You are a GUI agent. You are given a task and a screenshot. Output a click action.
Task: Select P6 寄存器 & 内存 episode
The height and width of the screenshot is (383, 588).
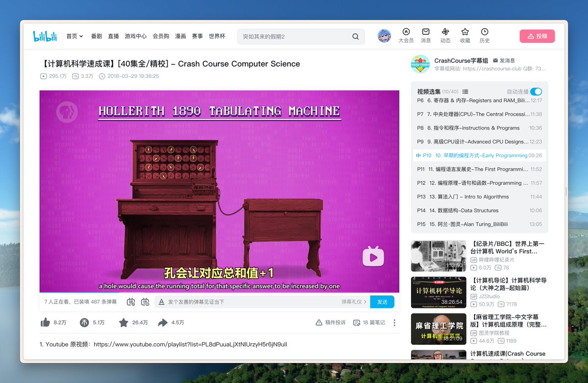pos(480,101)
